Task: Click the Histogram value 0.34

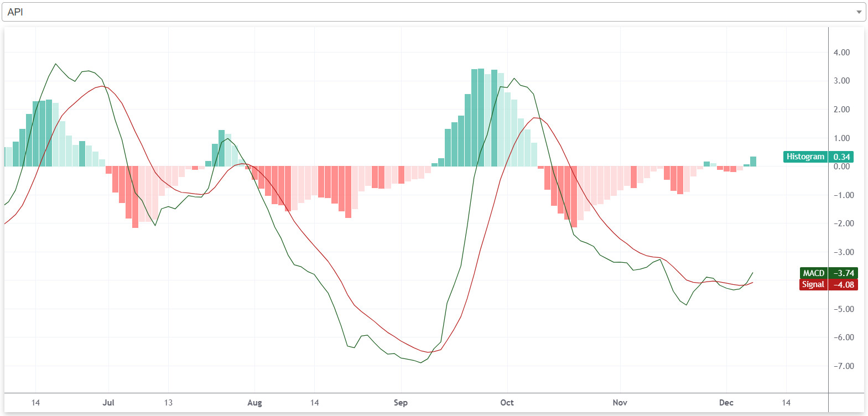Action: click(x=841, y=157)
